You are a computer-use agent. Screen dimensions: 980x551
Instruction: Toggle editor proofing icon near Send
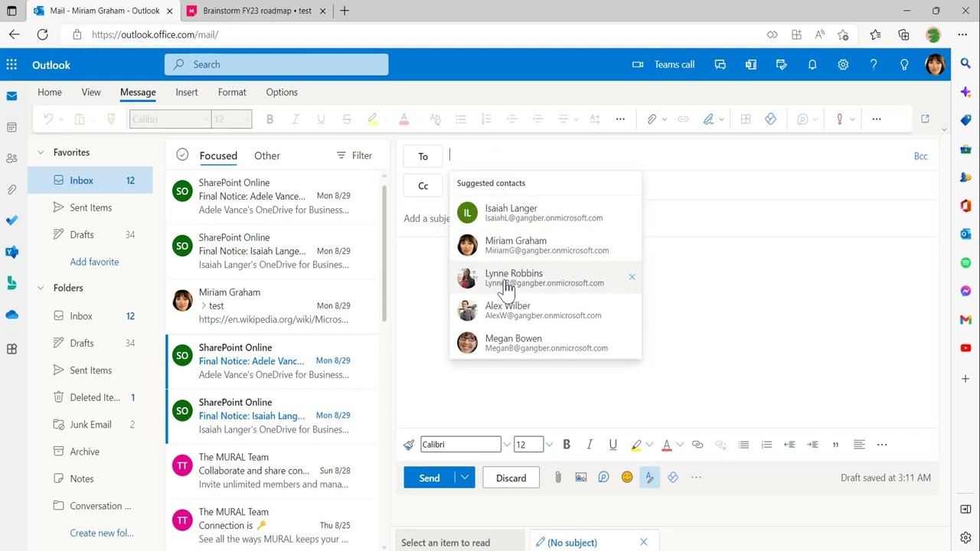(649, 478)
